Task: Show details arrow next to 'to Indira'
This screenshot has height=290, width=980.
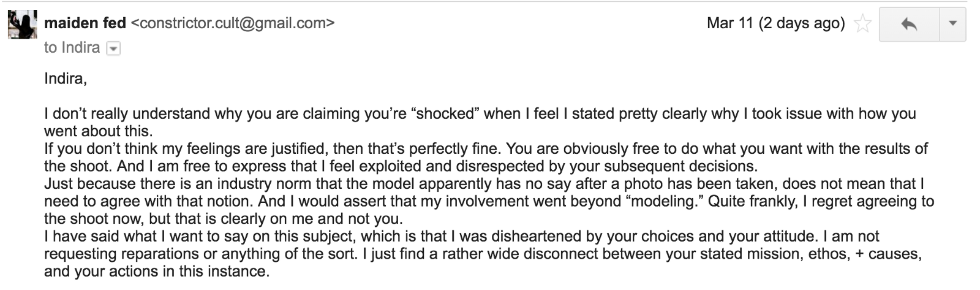Action: 113,48
